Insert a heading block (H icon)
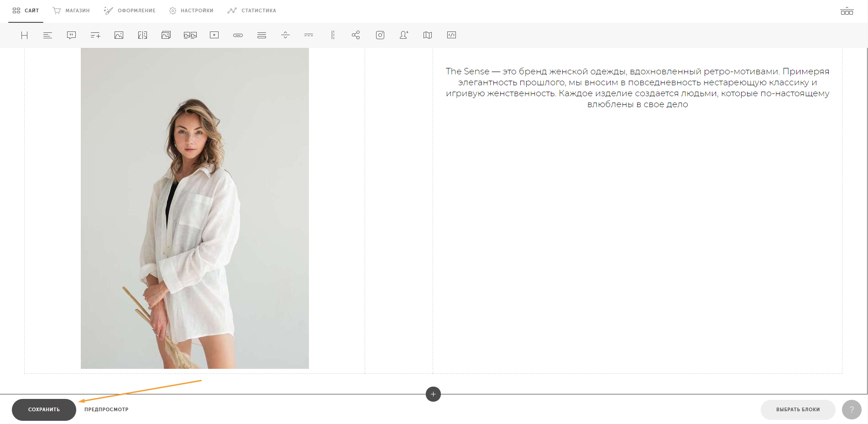Screen dimensions: 868x424 [x=25, y=35]
